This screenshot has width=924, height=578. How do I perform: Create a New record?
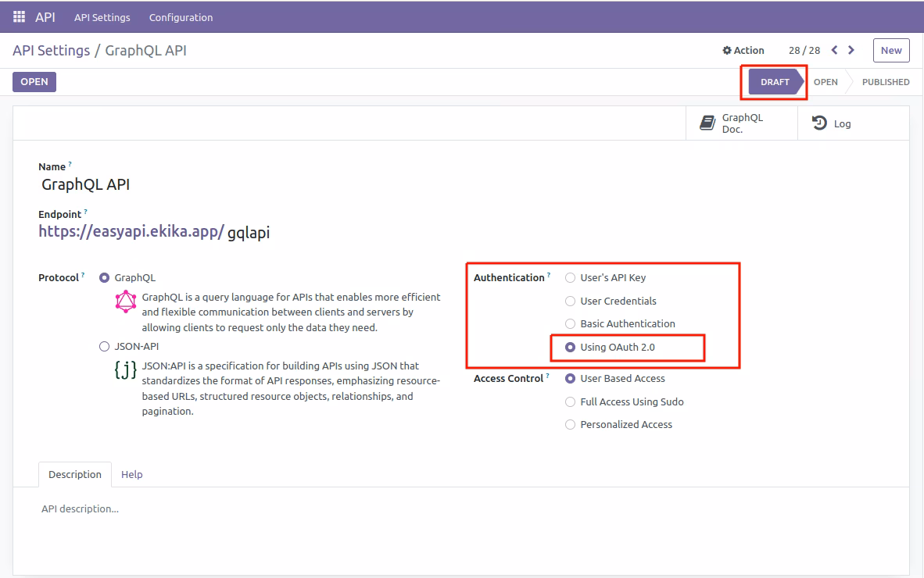891,51
